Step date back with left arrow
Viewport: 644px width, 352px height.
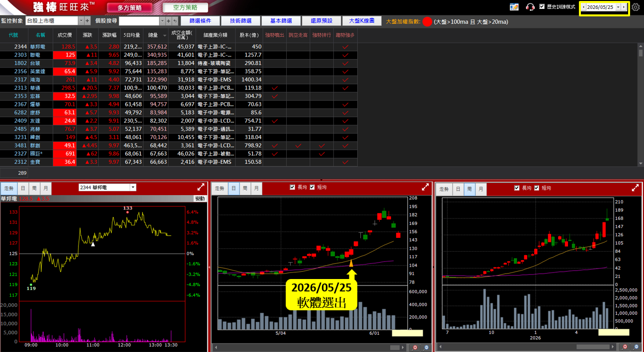tap(583, 7)
